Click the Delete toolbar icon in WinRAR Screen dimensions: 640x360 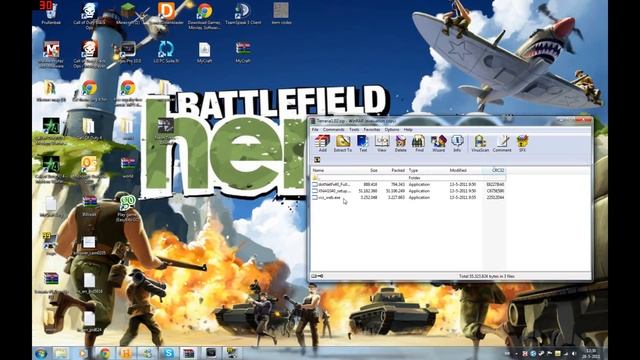(400, 144)
